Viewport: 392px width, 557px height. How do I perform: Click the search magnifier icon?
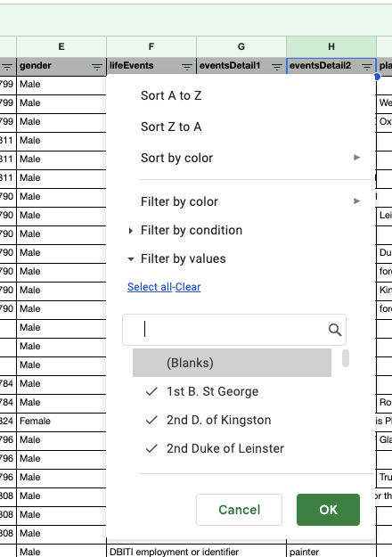335,330
